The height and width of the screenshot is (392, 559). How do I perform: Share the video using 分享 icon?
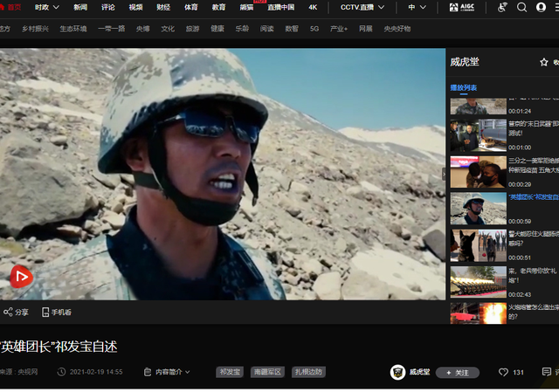tap(16, 313)
